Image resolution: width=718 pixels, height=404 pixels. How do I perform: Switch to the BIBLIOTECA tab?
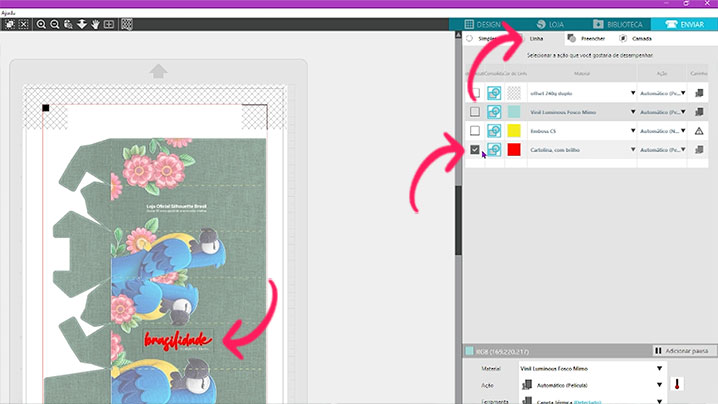618,24
